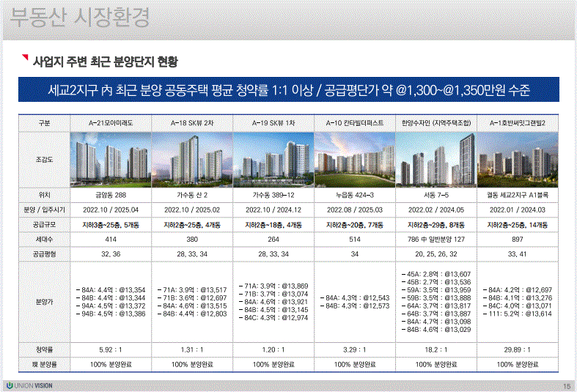Click supply size cell 33, 41

point(518,254)
